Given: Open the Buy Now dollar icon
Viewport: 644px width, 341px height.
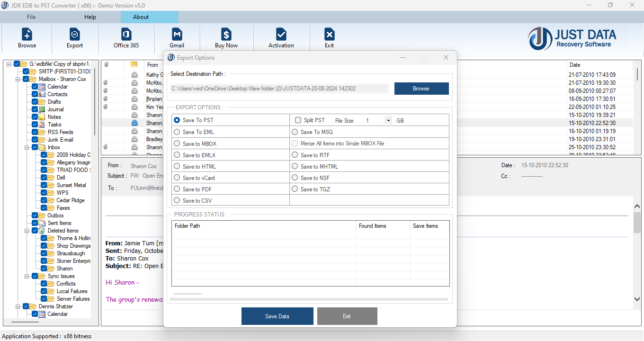Looking at the screenshot, I should point(226,35).
